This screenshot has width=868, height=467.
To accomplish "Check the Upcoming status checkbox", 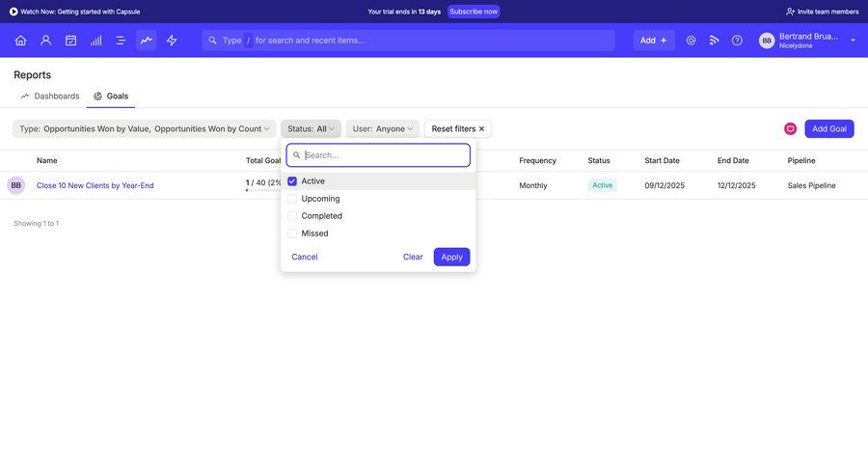I will point(292,199).
